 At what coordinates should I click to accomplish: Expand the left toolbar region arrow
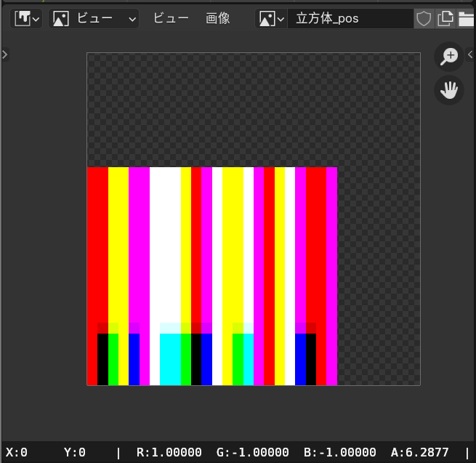coord(5,55)
